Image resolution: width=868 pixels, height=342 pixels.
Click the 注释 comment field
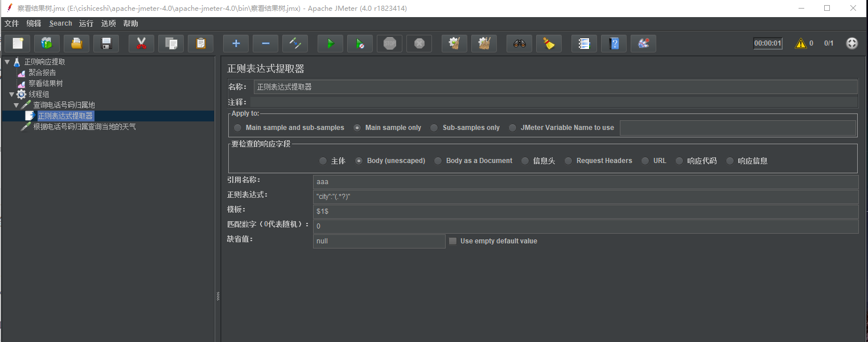[554, 102]
